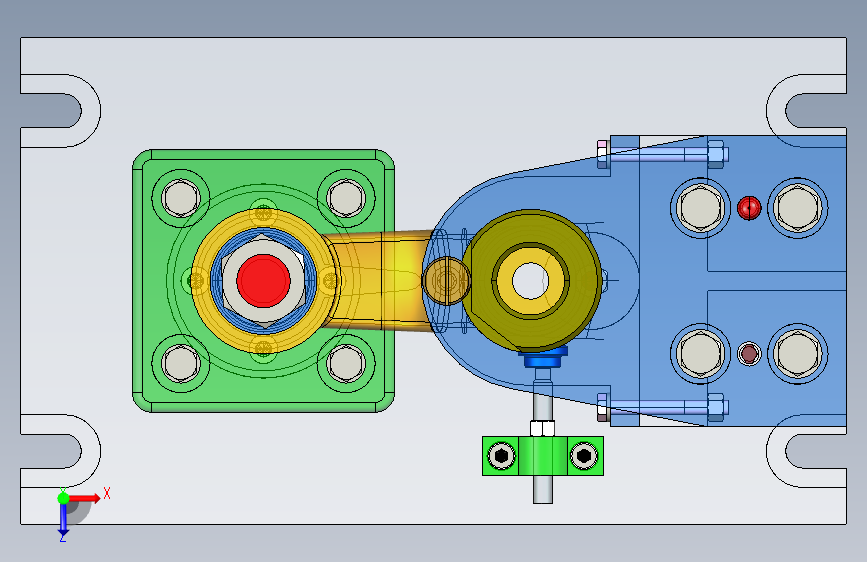
Task: Select the top-left slot in the base plate
Action: pos(51,111)
